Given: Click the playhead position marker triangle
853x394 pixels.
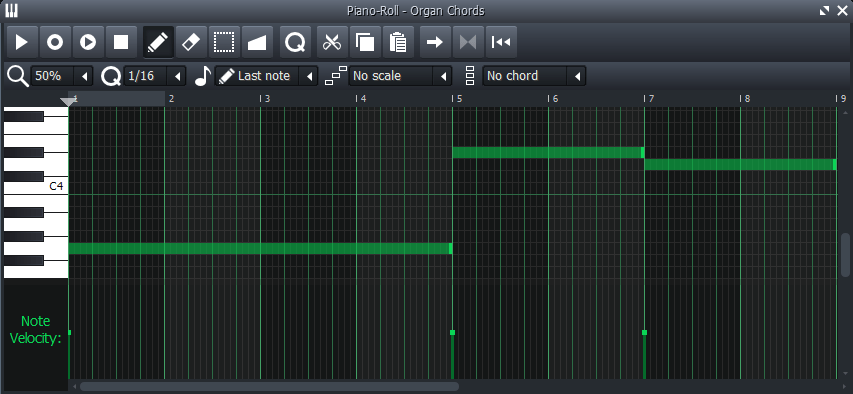Looking at the screenshot, I should point(68,102).
